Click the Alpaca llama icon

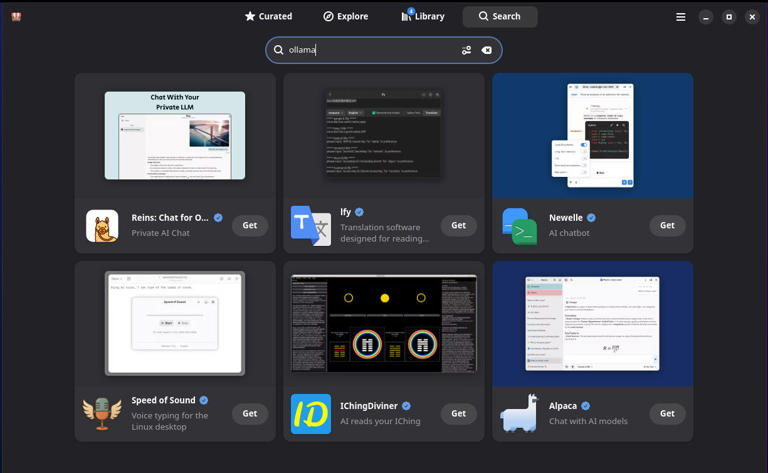[x=520, y=413]
